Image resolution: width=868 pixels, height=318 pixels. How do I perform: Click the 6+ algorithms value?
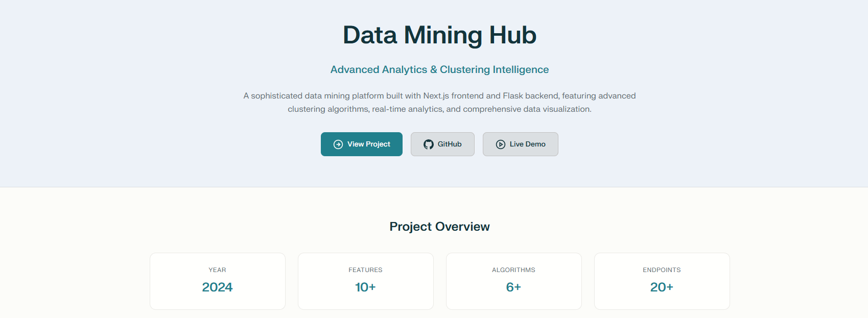point(513,287)
